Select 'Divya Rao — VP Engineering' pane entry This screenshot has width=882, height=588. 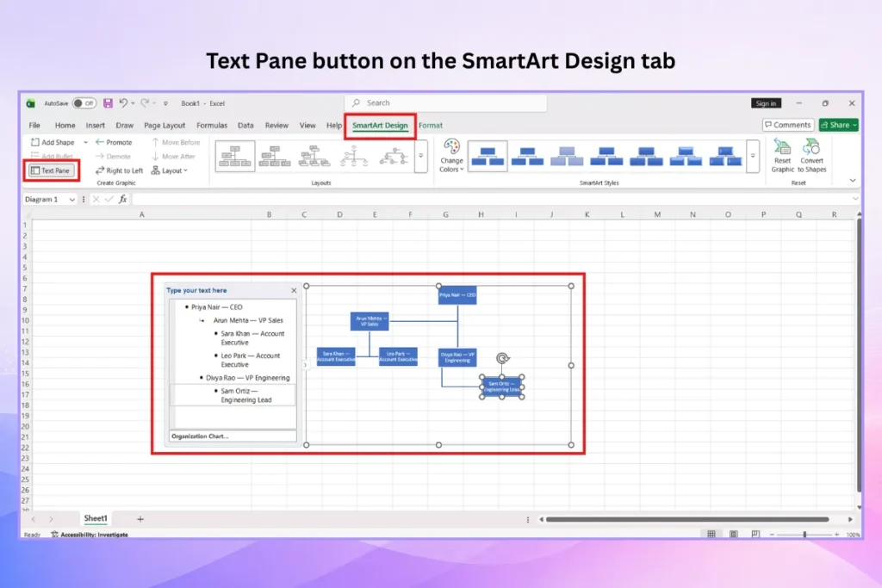coord(247,378)
